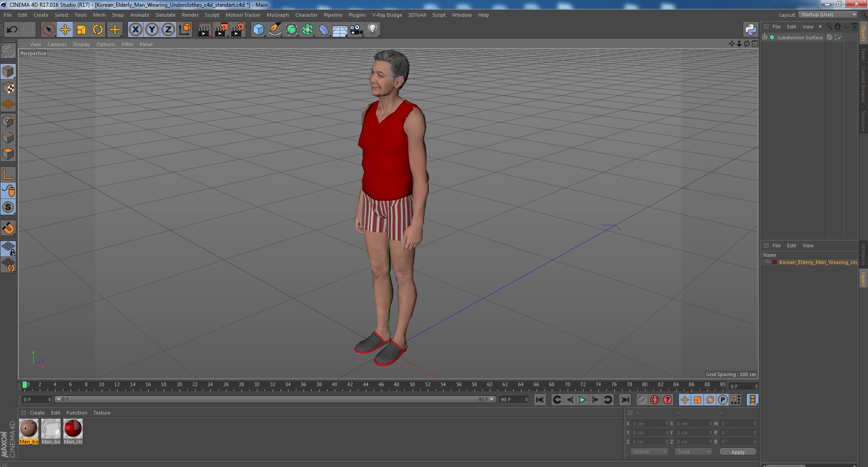Open the Layers side tab
This screenshot has width=868, height=467.
[863, 279]
